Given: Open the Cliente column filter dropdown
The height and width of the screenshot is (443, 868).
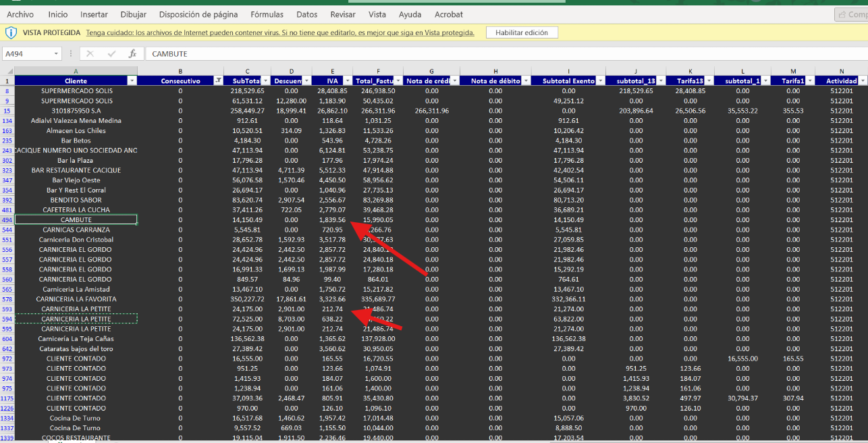Looking at the screenshot, I should click(132, 81).
